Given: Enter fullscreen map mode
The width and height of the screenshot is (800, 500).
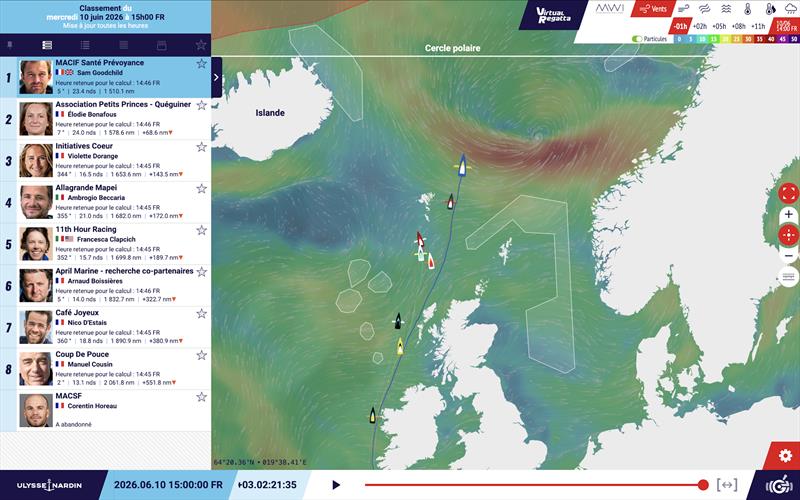Looking at the screenshot, I should pos(788,193).
